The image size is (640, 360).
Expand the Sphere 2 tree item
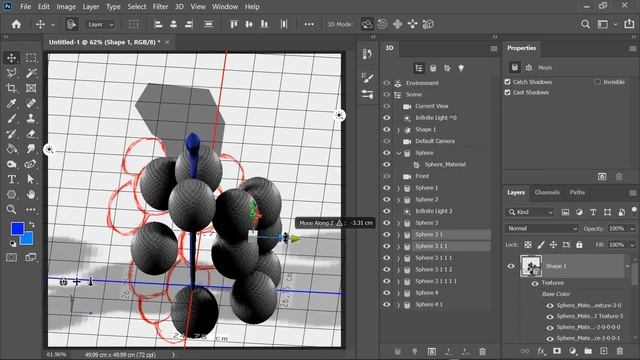point(399,200)
